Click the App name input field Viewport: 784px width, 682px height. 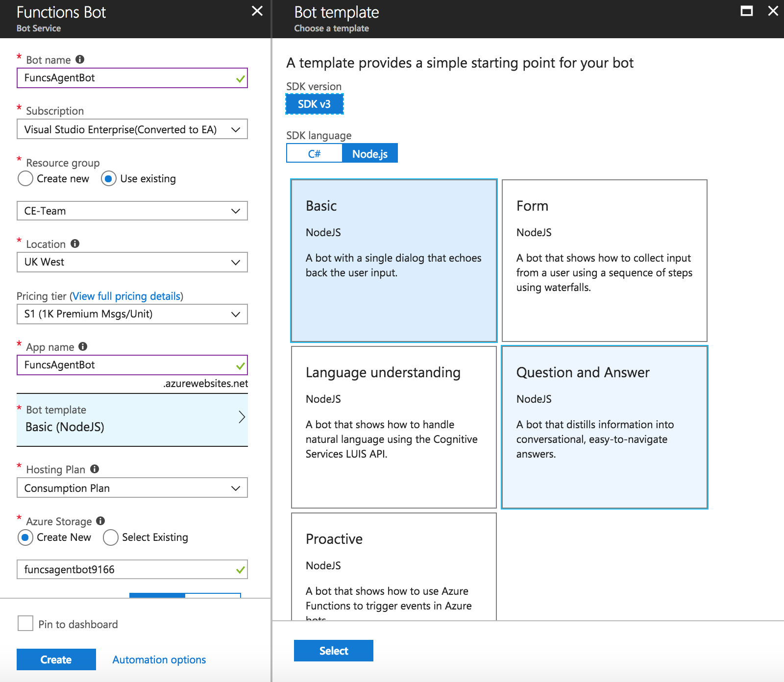[x=132, y=365]
